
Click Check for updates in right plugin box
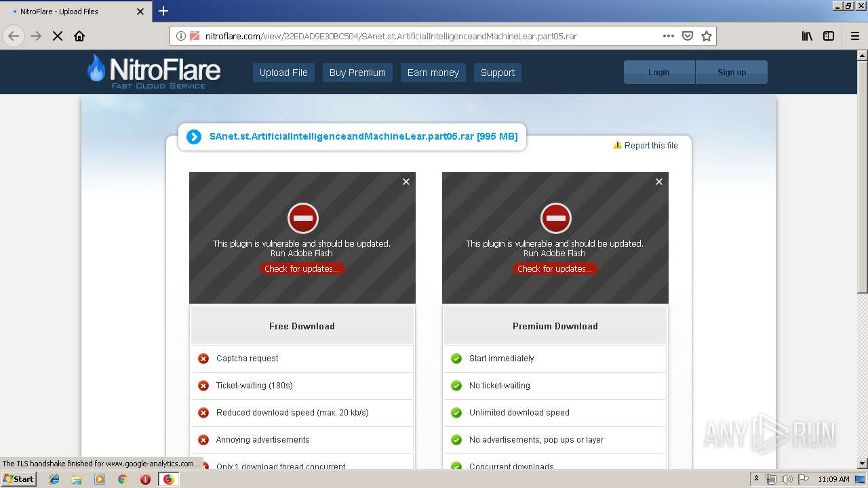(555, 269)
